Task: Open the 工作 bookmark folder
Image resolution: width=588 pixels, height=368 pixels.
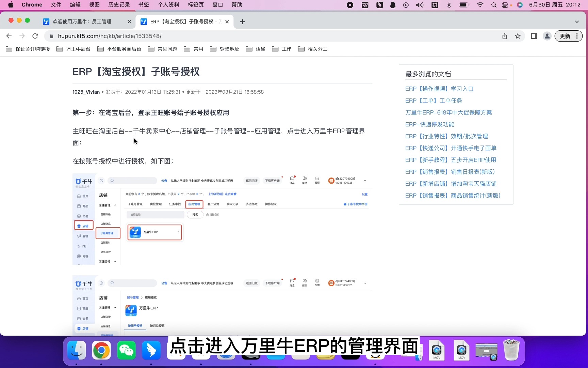Action: pos(282,49)
